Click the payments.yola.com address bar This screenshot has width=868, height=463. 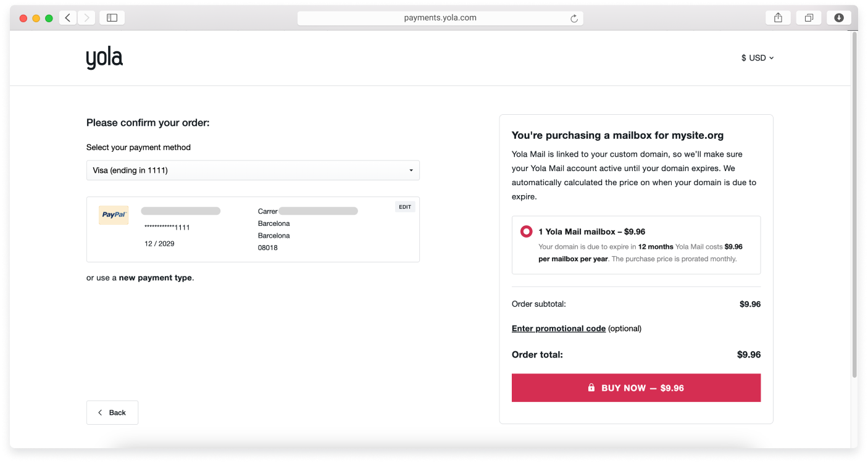pos(440,18)
